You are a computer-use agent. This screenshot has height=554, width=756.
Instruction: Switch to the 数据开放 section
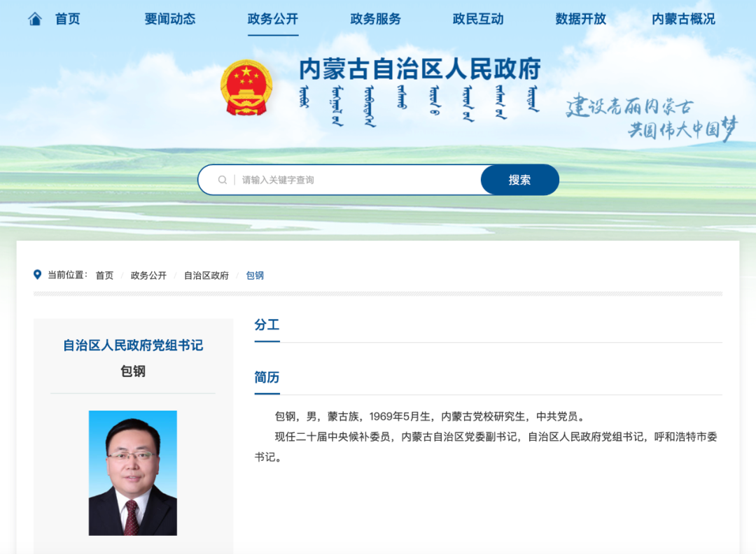(x=578, y=20)
